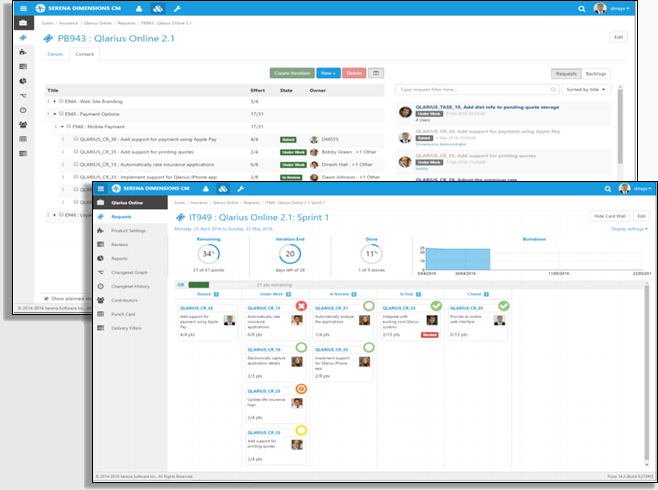Click Burndown chart blue area

[457, 259]
